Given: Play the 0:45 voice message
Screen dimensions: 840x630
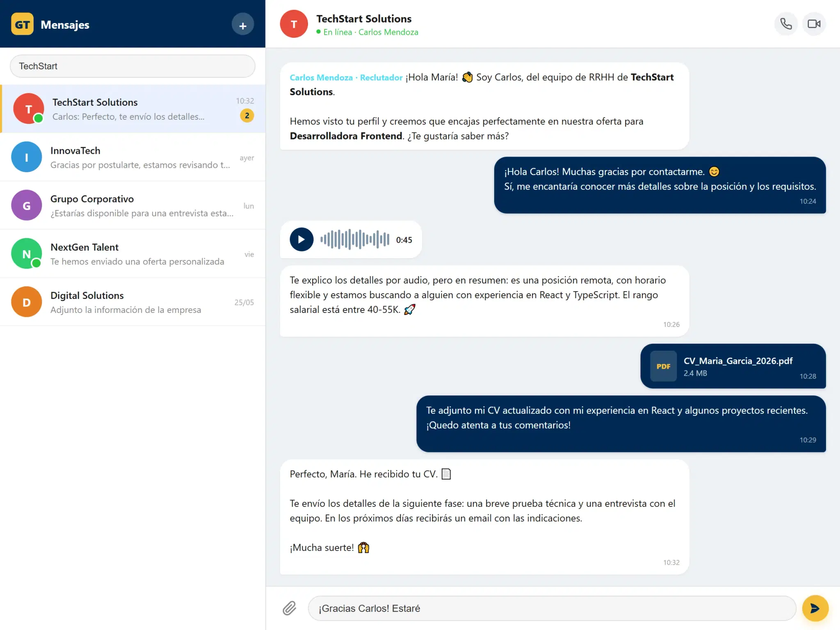Looking at the screenshot, I should pos(301,240).
